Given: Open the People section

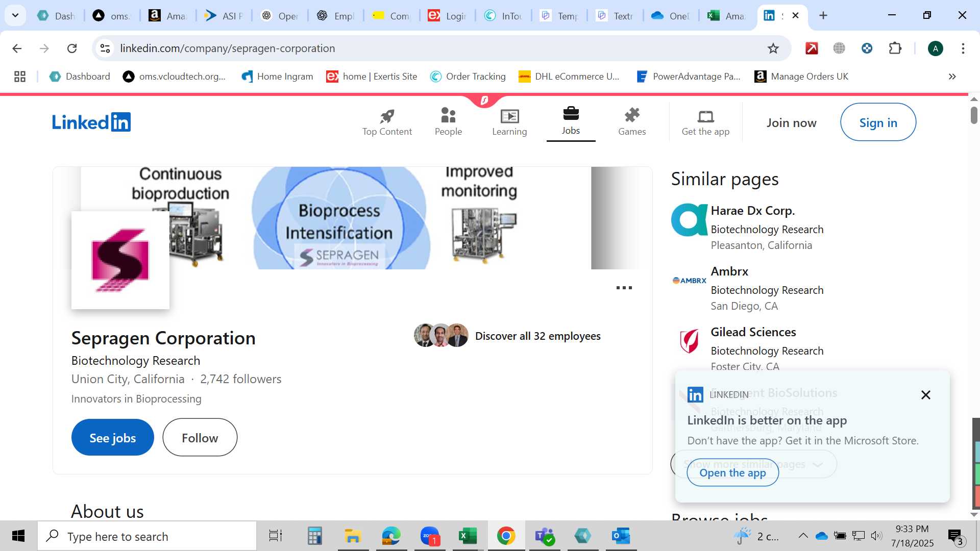Looking at the screenshot, I should coord(448,122).
